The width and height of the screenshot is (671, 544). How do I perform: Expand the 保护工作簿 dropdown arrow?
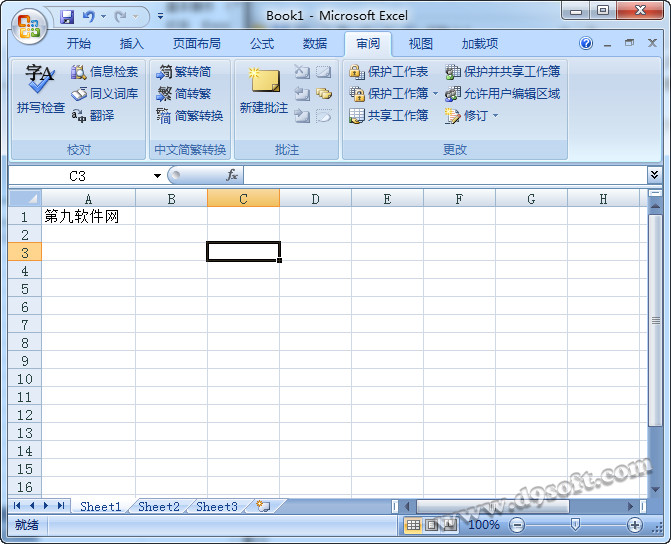pos(435,93)
